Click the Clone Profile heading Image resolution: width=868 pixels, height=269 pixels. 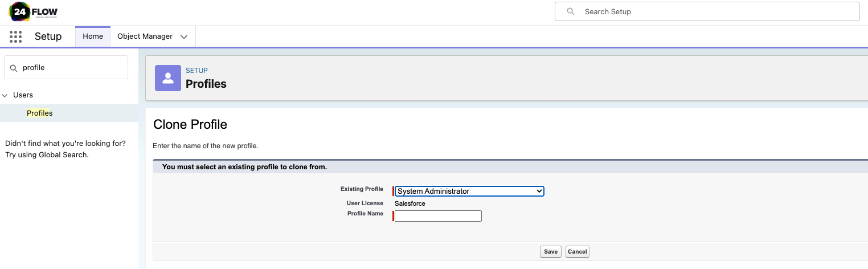[190, 125]
